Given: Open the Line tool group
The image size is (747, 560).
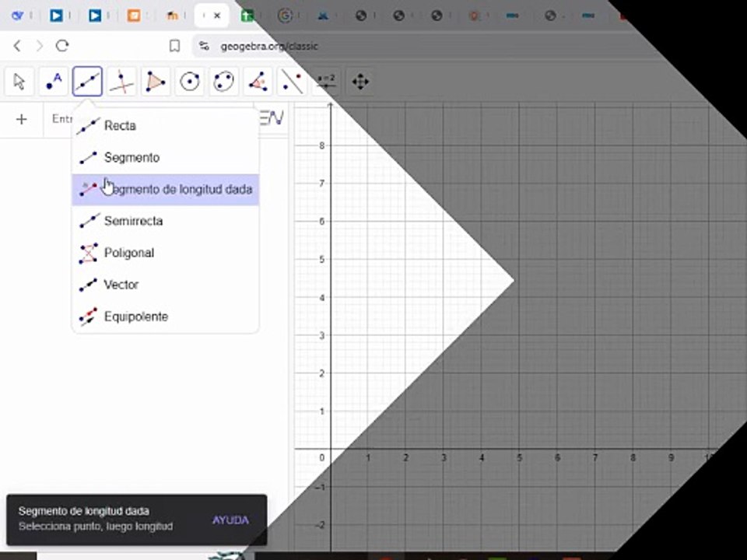Looking at the screenshot, I should 88,82.
